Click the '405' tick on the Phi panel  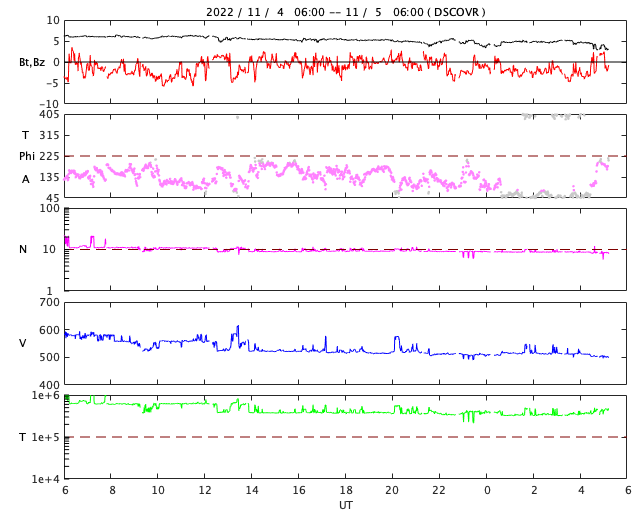point(49,115)
